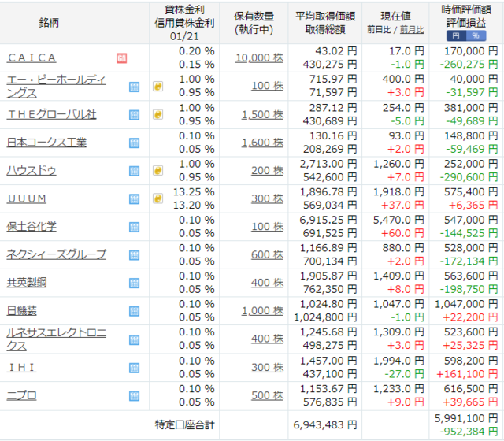Open calendar icon for ルネサスエレクトロニクス
Image resolution: width=504 pixels, height=441 pixels.
[x=135, y=339]
